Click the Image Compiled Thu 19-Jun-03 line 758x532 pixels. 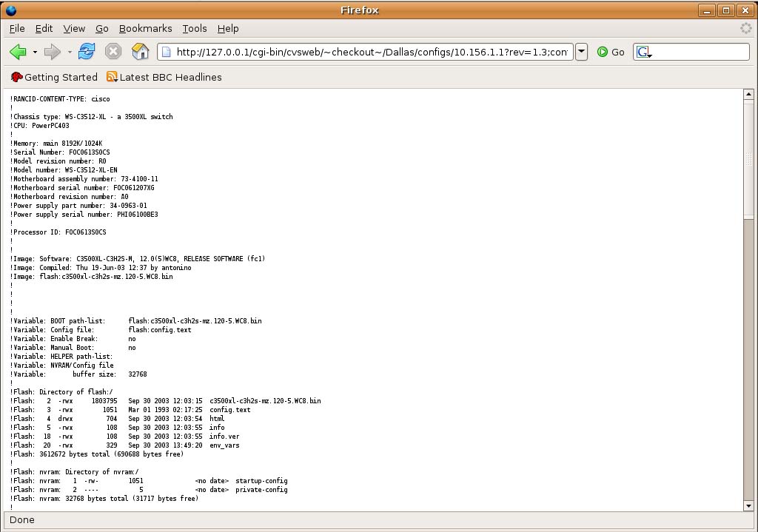[101, 268]
